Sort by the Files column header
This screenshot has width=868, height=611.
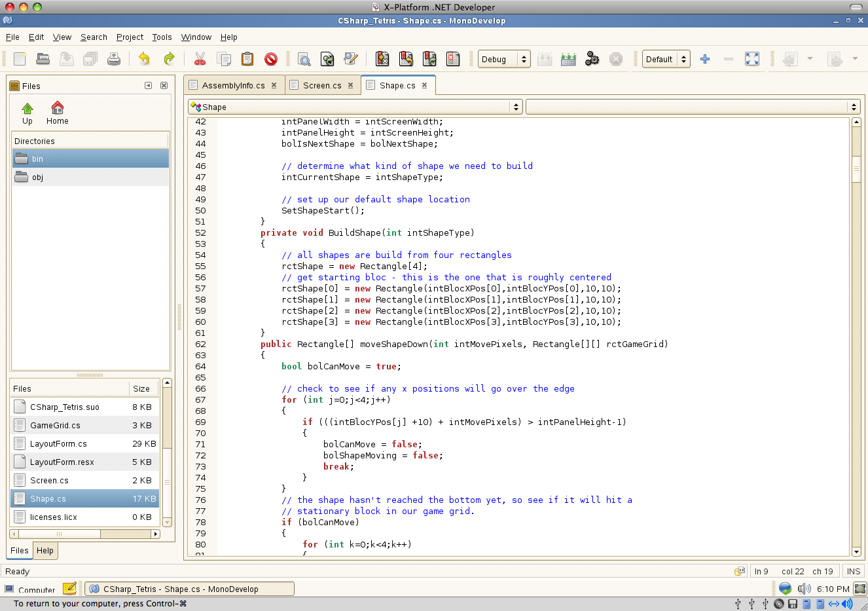(x=70, y=388)
